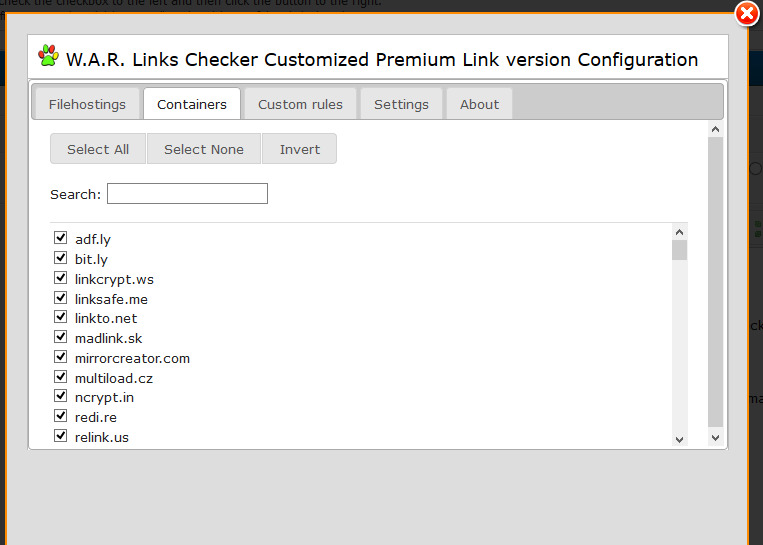Viewport: 763px width, 545px height.
Task: Uncheck the adf.ly checkbox
Action: (x=61, y=238)
